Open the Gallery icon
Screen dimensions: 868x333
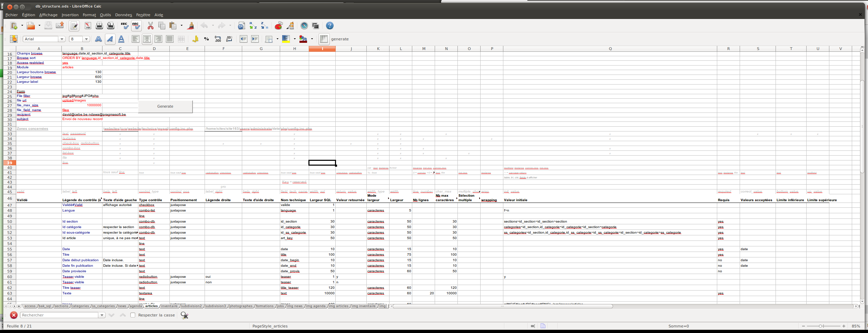pos(315,26)
